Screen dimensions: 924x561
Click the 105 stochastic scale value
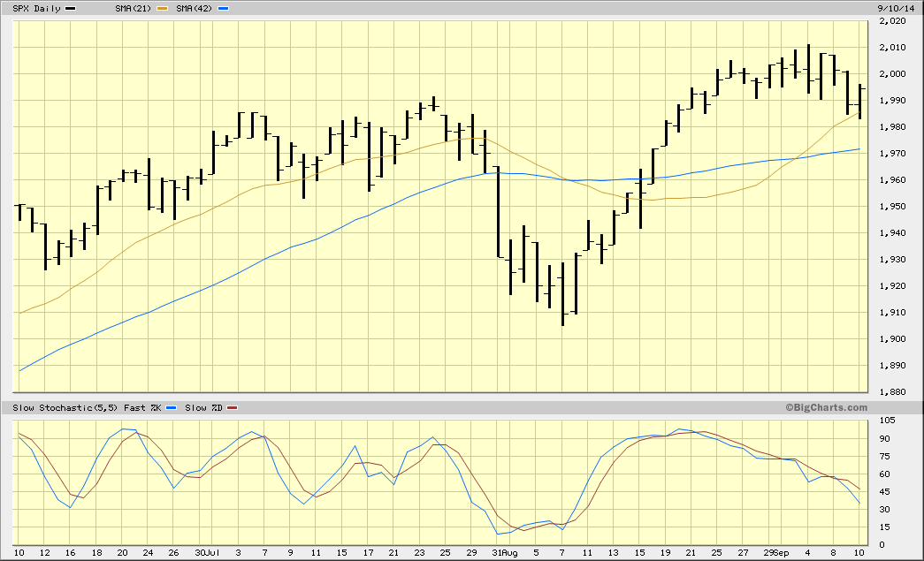pyautogui.click(x=887, y=421)
